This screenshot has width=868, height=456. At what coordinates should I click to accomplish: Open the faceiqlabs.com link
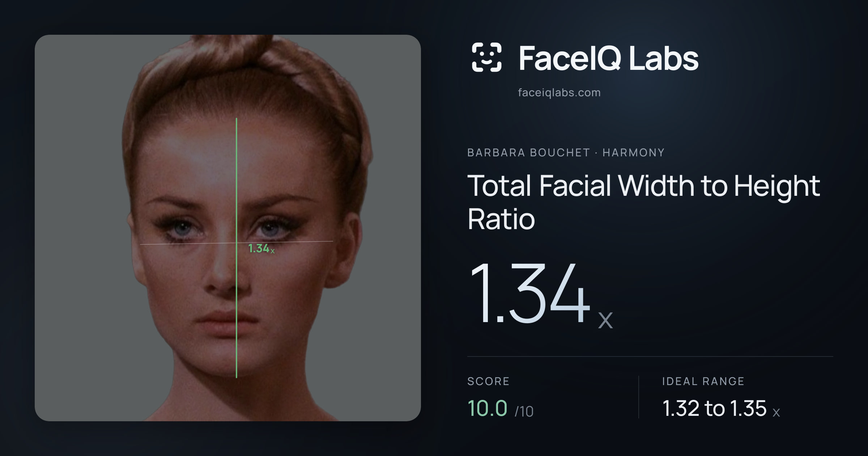click(x=559, y=93)
